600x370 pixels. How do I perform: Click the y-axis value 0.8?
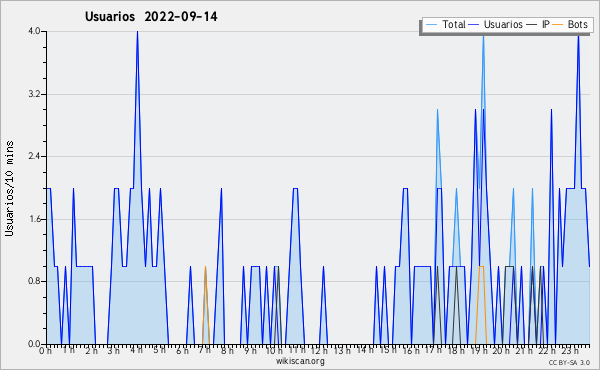click(x=34, y=281)
